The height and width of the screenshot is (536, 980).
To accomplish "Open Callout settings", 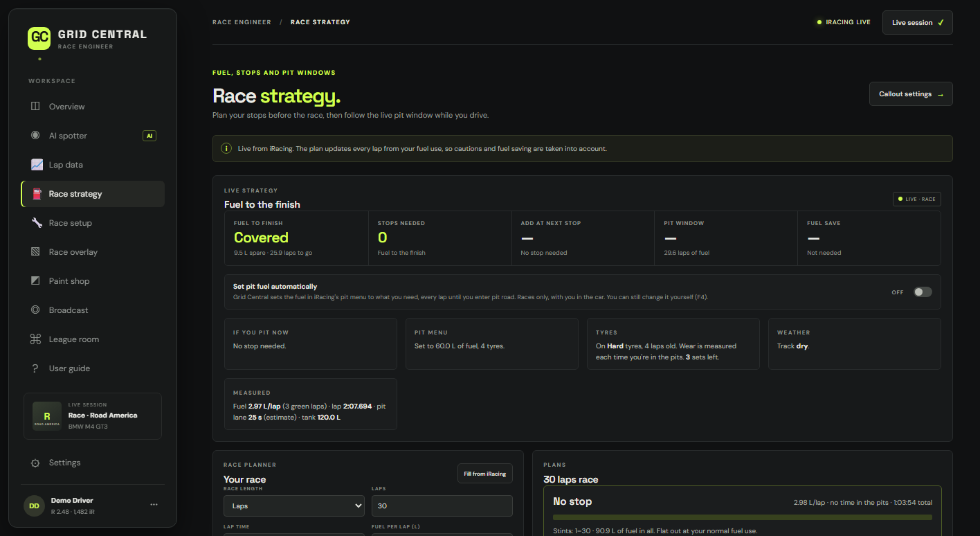I will click(911, 94).
